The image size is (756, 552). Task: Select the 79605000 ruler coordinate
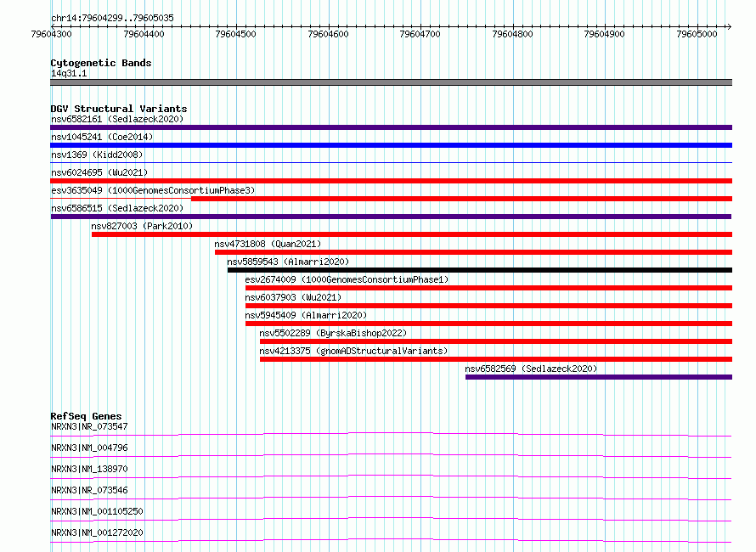click(697, 34)
